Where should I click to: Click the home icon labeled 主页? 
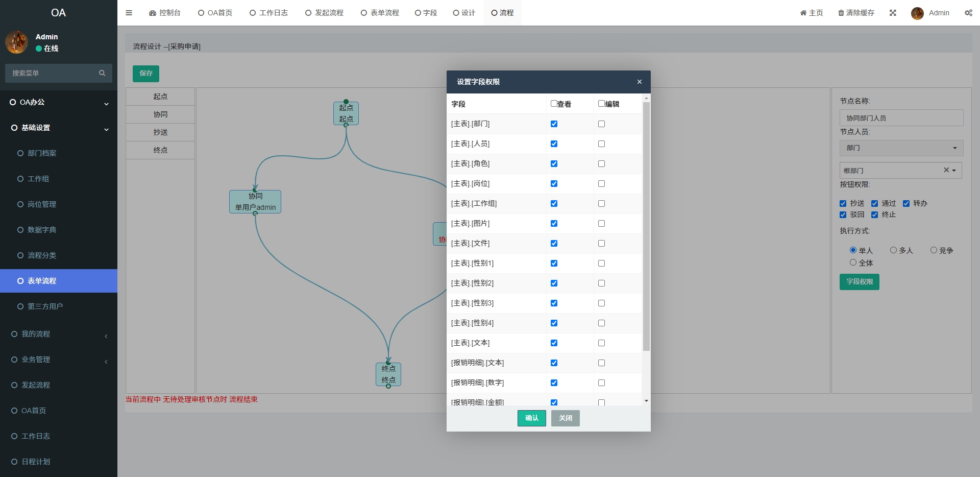pos(803,13)
